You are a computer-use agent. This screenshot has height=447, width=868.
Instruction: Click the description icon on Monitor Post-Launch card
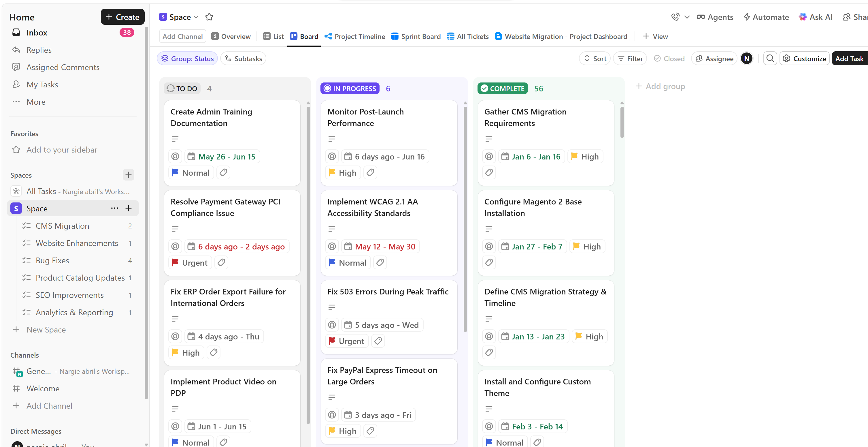[332, 139]
